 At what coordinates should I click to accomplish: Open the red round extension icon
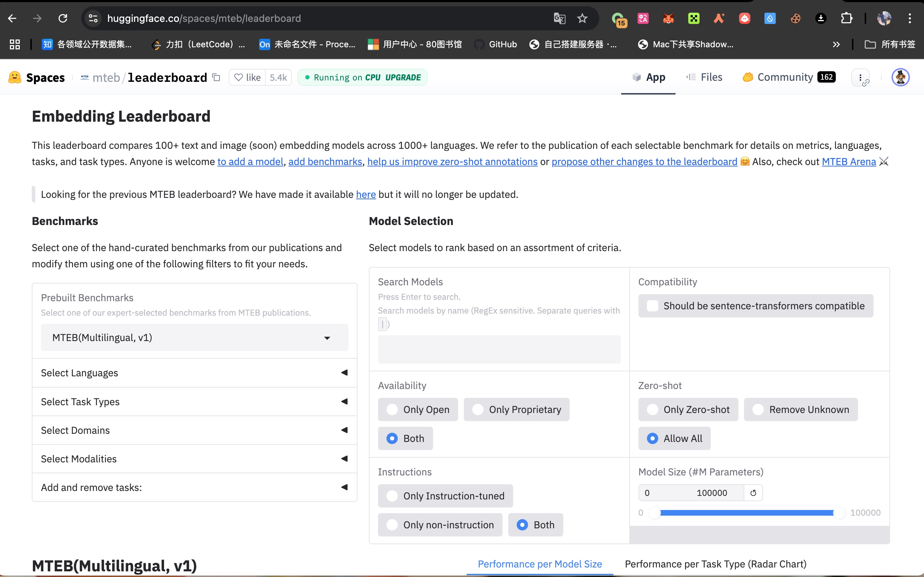pos(745,18)
